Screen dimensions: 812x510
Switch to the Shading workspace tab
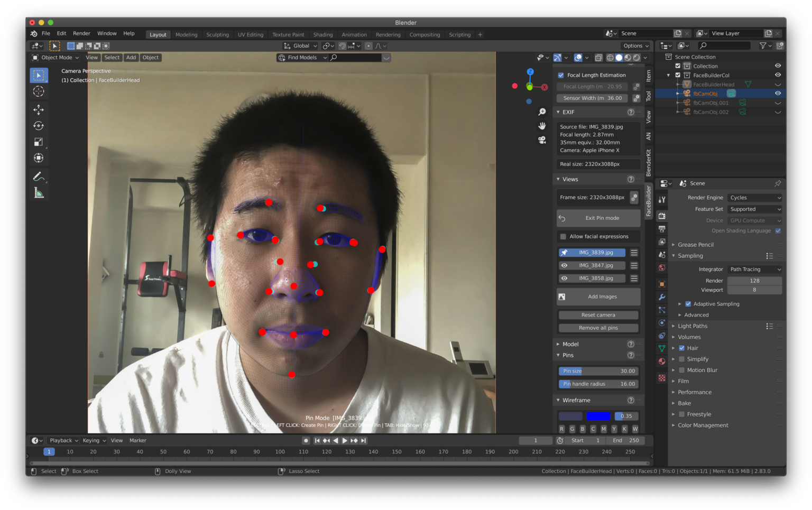pyautogui.click(x=323, y=34)
